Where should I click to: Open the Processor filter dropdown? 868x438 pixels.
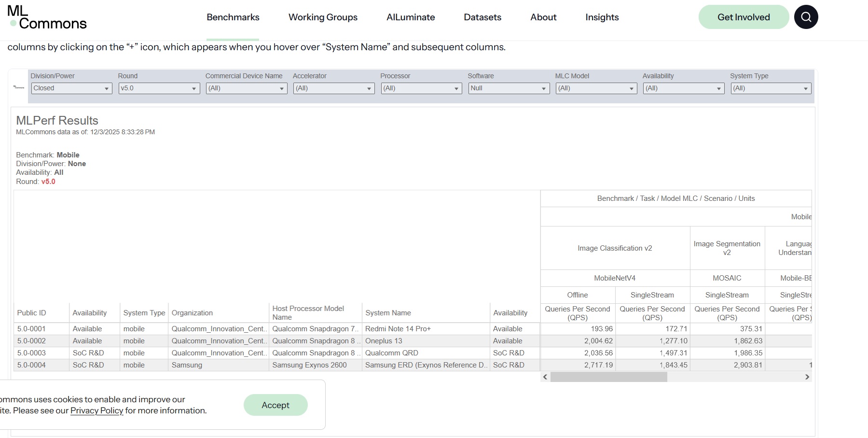[421, 88]
